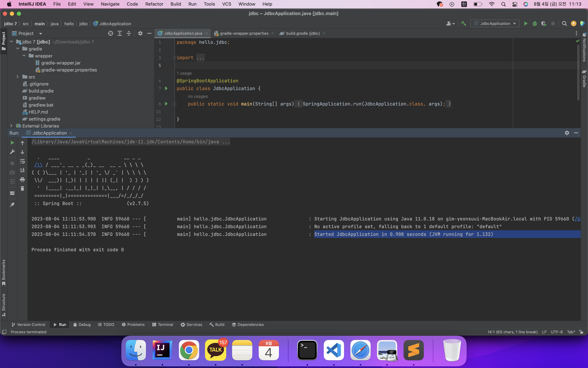Screen dimensions: 588x368
Task: Open Project panel settings gear
Action: pos(140,33)
